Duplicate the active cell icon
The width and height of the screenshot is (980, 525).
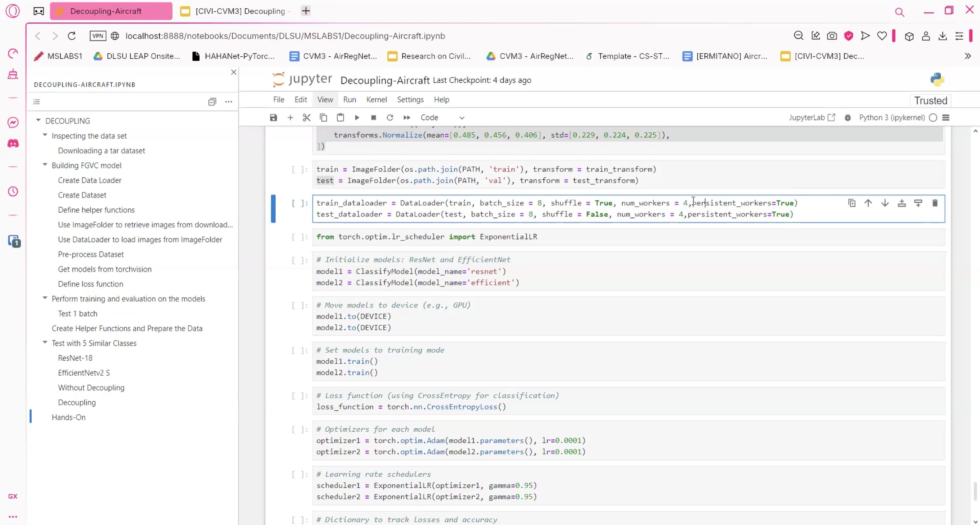852,203
